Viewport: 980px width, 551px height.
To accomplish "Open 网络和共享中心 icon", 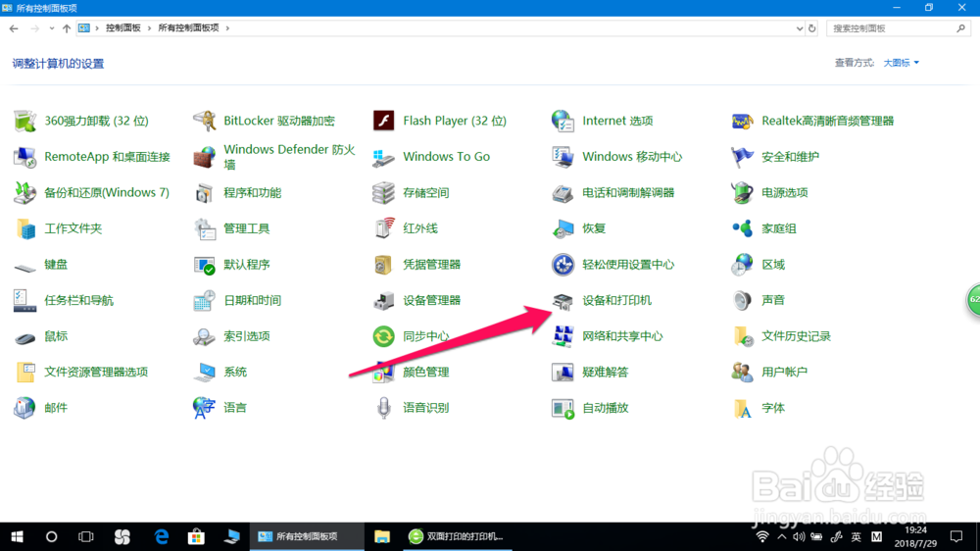I will 563,336.
